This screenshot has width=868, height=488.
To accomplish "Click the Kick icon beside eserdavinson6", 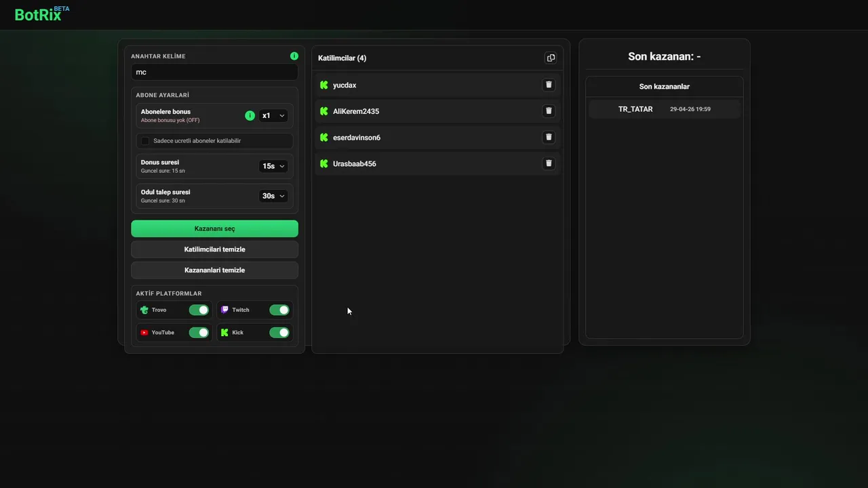I will click(x=324, y=138).
